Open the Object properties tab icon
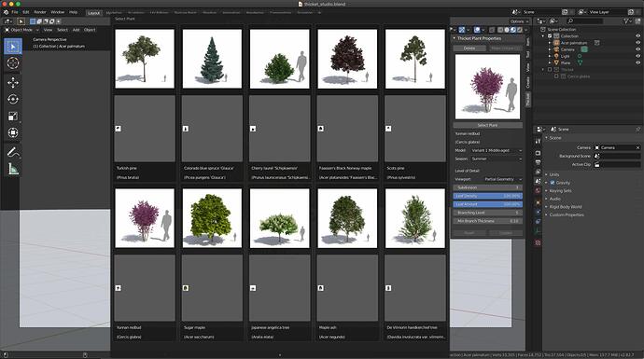The height and width of the screenshot is (359, 644). click(538, 202)
